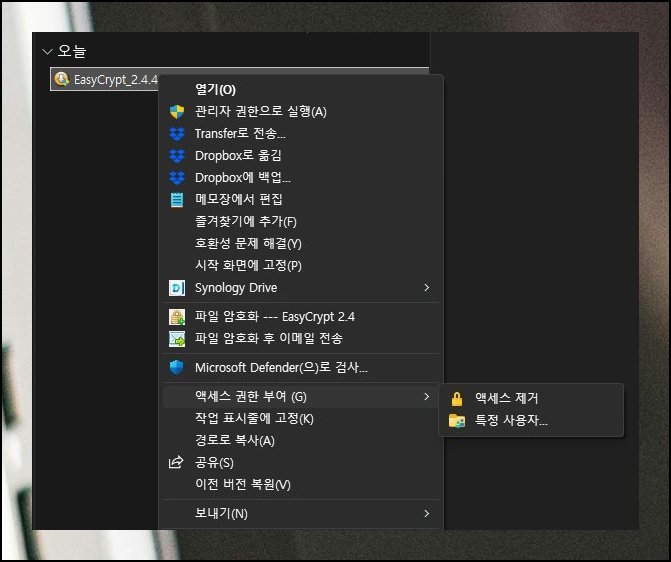This screenshot has height=562, width=671.
Task: Choose 경로로 복사(A)
Action: [x=301, y=440]
